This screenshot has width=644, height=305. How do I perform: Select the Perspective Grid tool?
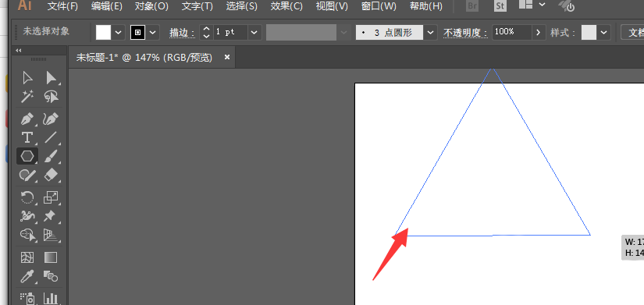click(x=51, y=235)
